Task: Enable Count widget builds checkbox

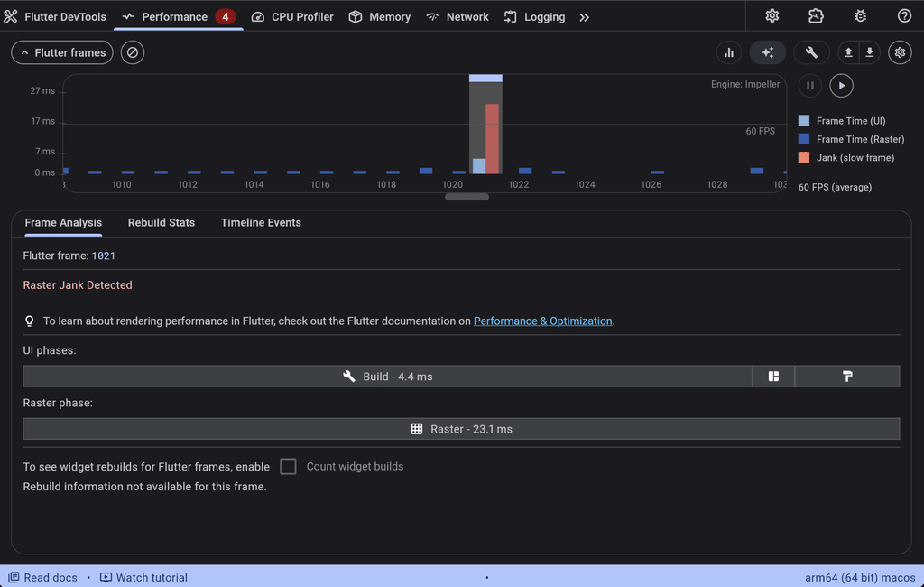Action: click(288, 467)
